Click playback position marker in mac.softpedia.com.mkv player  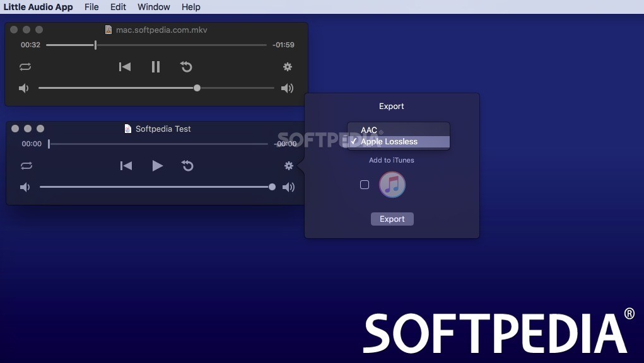click(x=95, y=45)
